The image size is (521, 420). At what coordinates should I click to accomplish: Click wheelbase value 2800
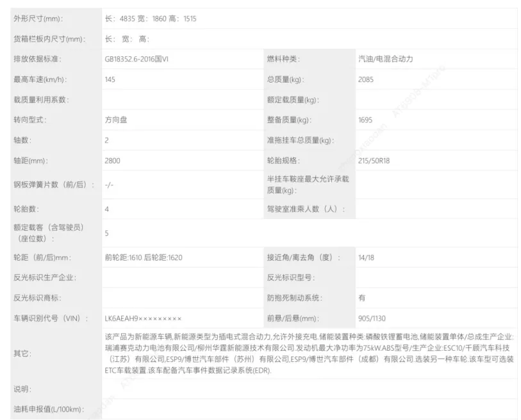112,161
